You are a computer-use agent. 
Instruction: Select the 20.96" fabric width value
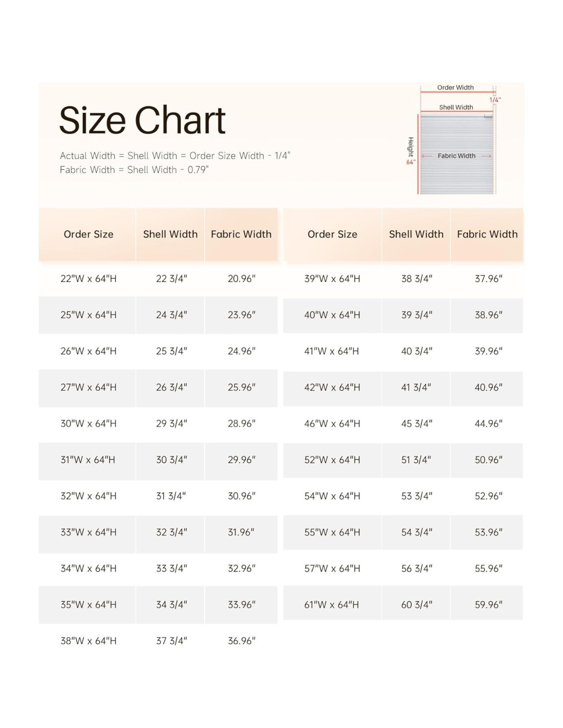(242, 279)
